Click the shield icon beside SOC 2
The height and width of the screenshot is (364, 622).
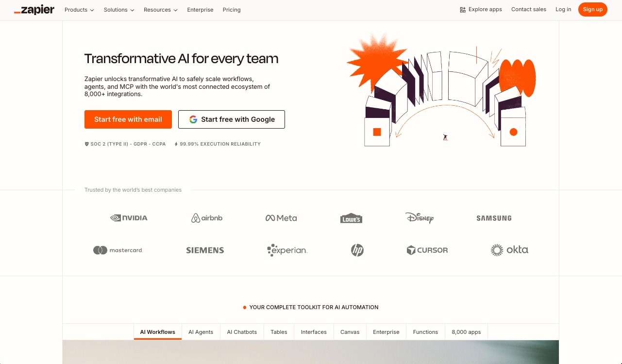click(x=87, y=144)
